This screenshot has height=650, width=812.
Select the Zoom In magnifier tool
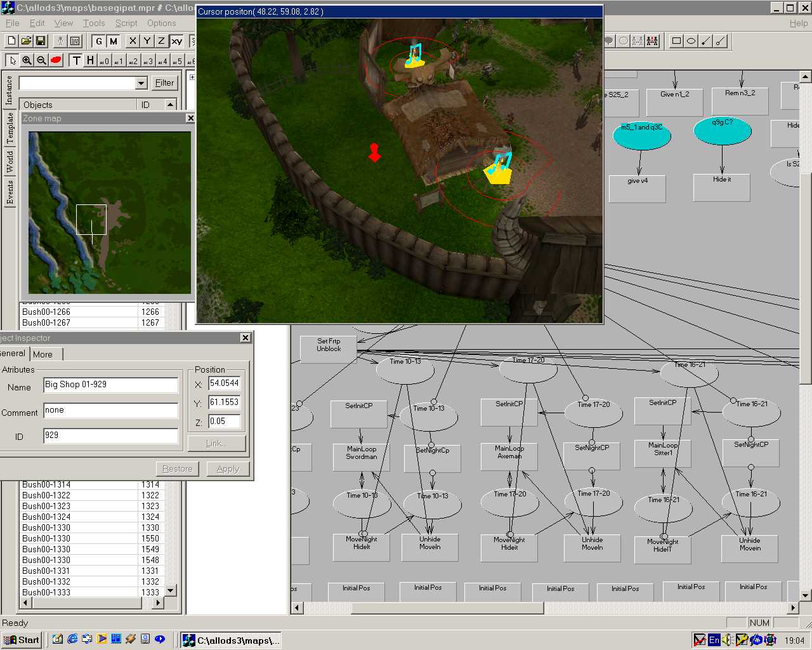(27, 60)
